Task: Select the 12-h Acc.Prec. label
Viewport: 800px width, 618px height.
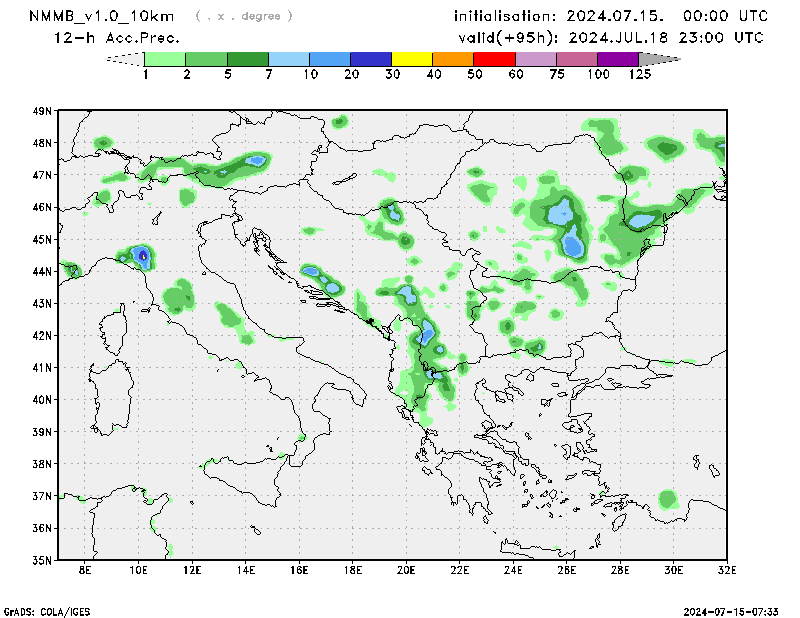Action: 117,38
